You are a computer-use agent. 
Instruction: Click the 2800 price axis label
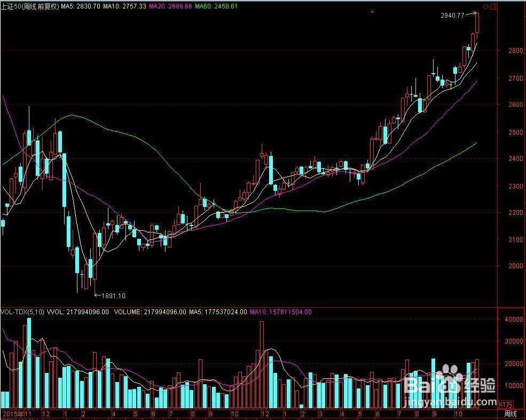click(516, 51)
